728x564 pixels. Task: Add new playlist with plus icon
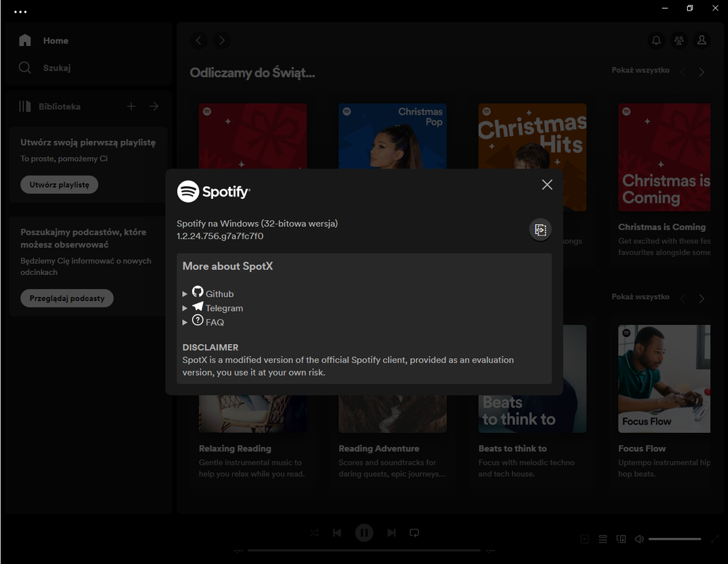[x=131, y=106]
